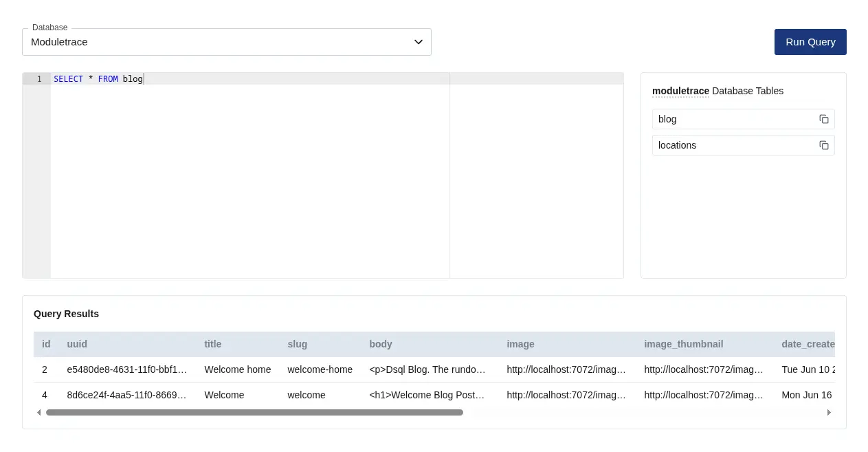Click the right arrow on the results scrollbar
The image size is (868, 452).
[x=830, y=412]
